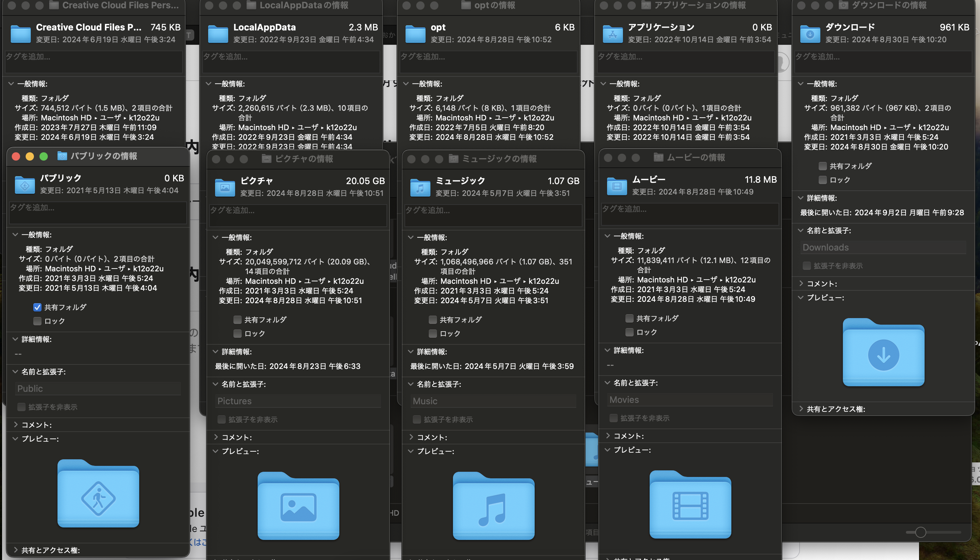980x560 pixels.
Task: Check 共有フォルダ in the ダウンロード info window
Action: pyautogui.click(x=823, y=166)
